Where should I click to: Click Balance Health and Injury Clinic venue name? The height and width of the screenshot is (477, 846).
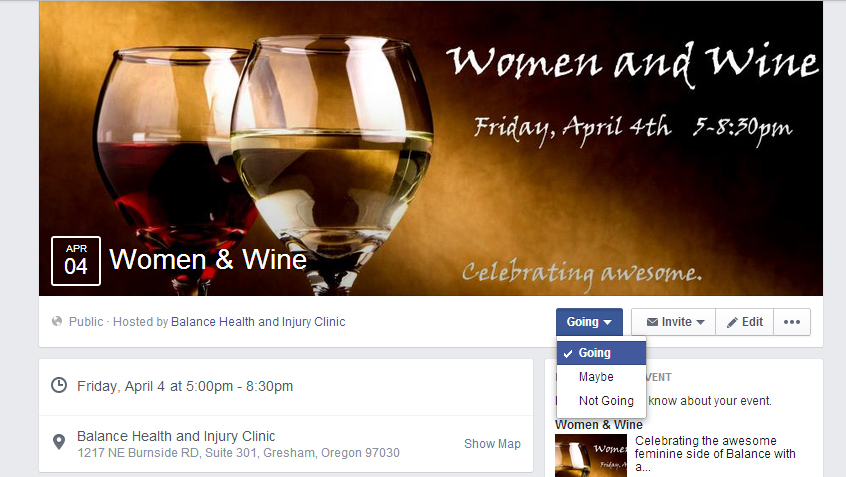point(176,436)
